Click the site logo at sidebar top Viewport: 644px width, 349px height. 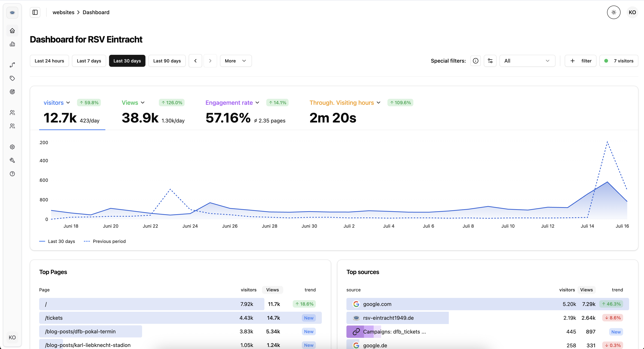[12, 12]
